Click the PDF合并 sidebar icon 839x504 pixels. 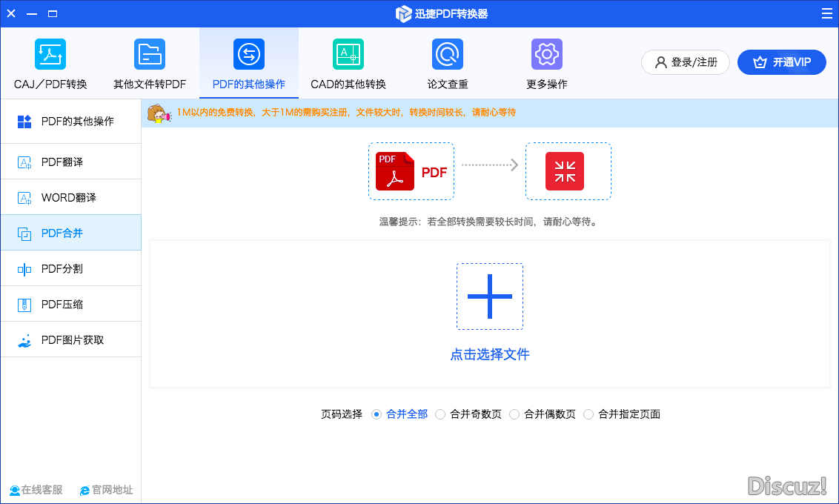(x=24, y=233)
